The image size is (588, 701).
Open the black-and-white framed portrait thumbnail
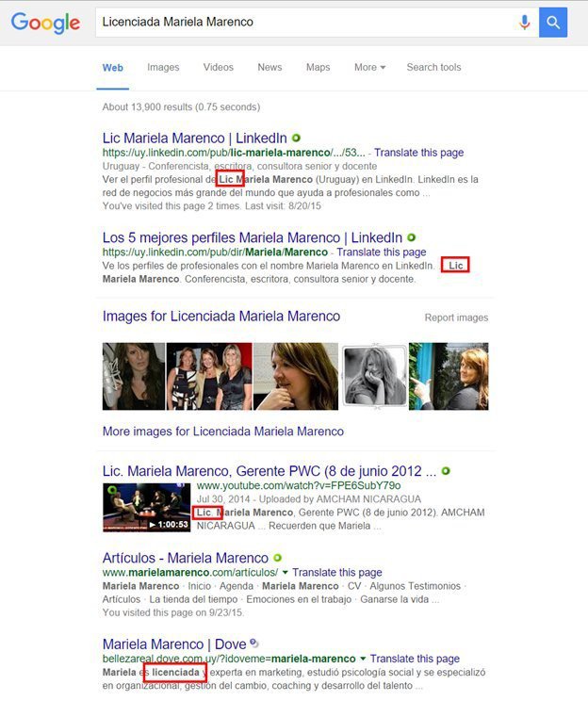tap(374, 377)
